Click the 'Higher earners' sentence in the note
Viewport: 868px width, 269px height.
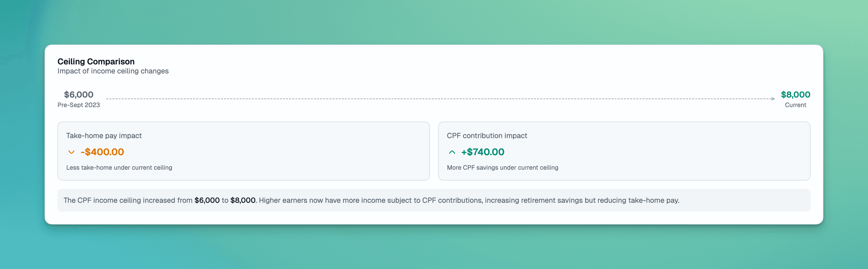point(468,200)
